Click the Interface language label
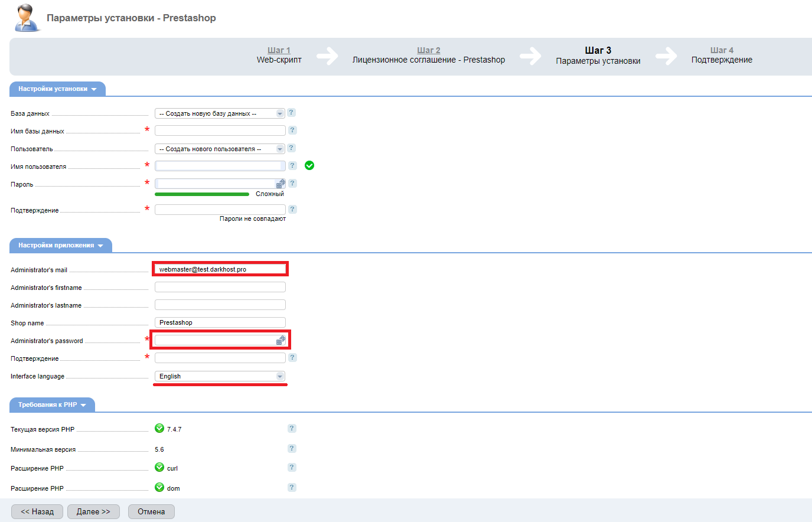 (37, 376)
